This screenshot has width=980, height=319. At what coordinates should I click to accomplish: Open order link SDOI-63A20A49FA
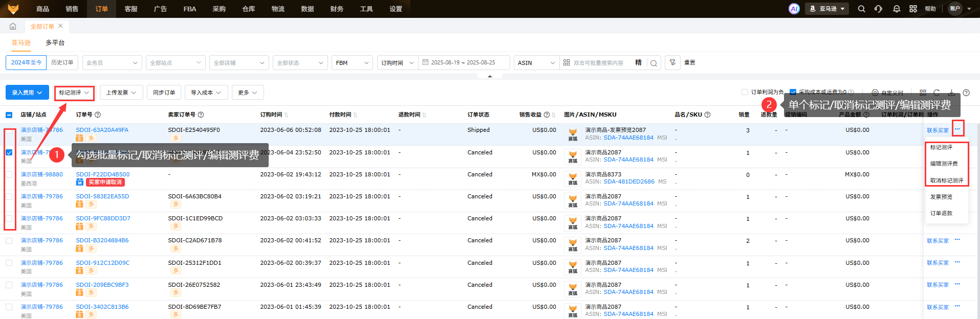[102, 130]
